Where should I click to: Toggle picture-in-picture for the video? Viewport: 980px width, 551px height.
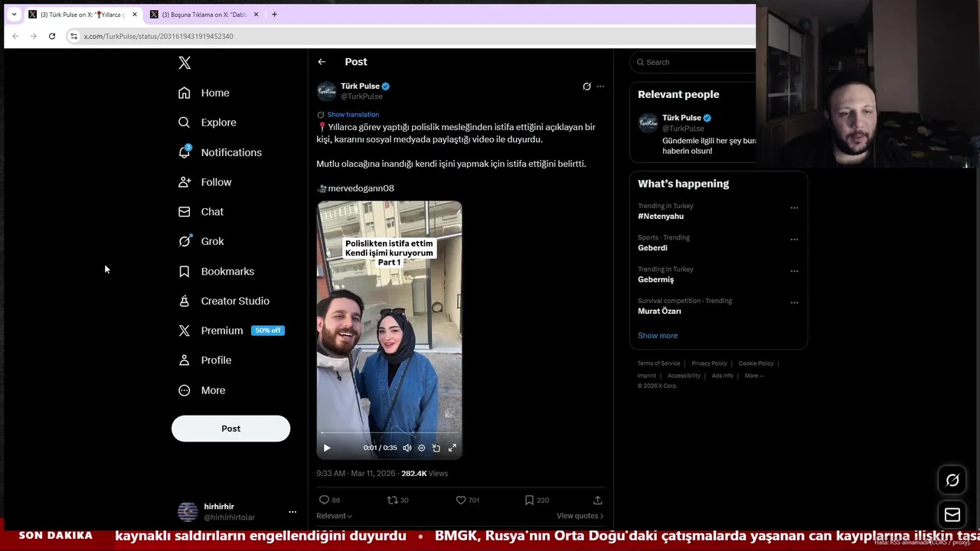pos(436,448)
